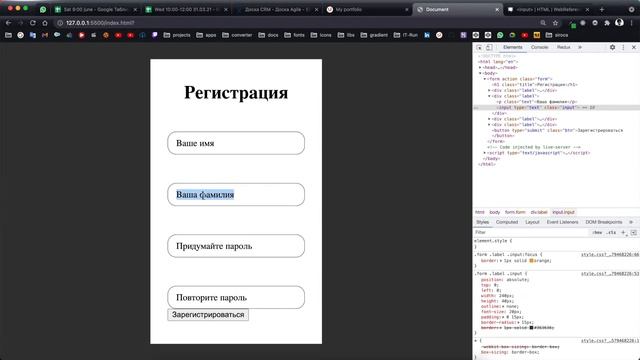This screenshot has width=640, height=360.
Task: Open the black border color swatch
Action: (x=531, y=327)
